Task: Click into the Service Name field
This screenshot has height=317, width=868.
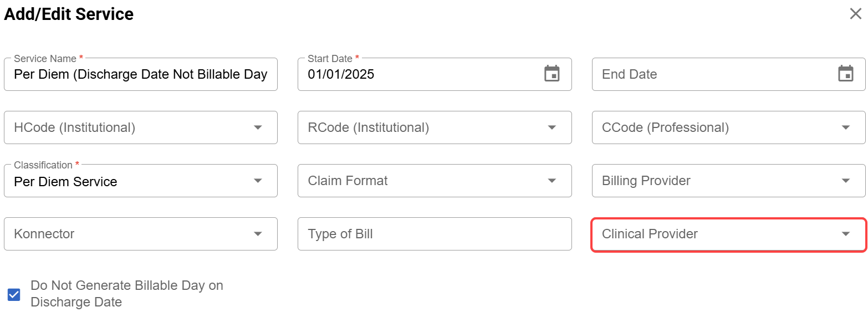Action: pyautogui.click(x=140, y=74)
